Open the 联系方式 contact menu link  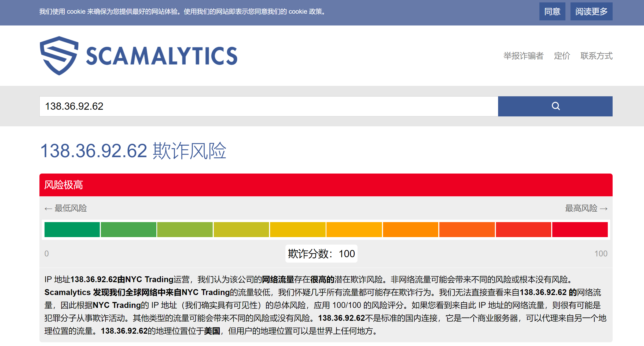tap(597, 56)
